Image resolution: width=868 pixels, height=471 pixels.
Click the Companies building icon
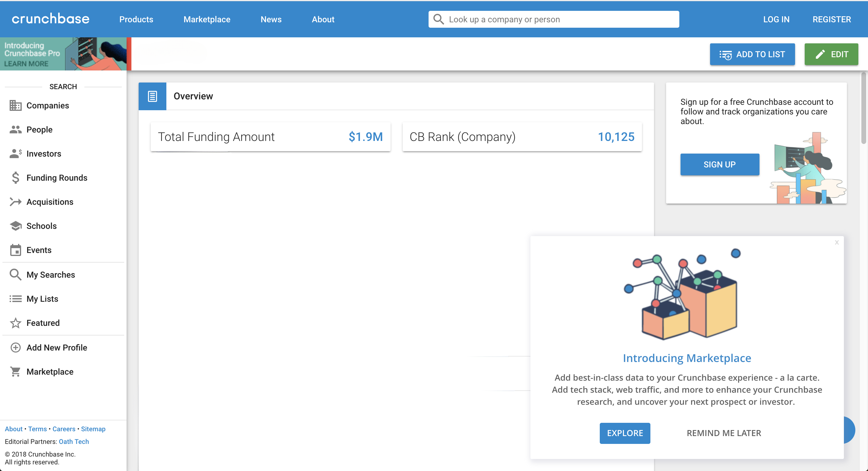tap(15, 105)
